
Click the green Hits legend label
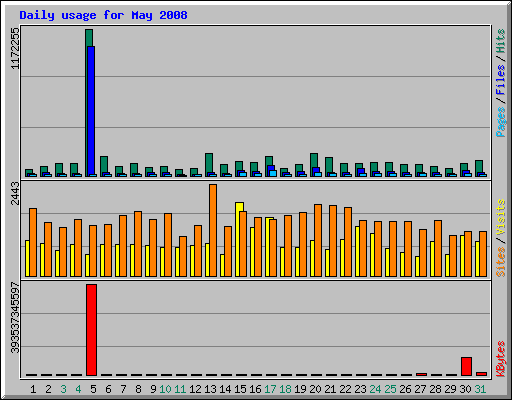pyautogui.click(x=501, y=41)
